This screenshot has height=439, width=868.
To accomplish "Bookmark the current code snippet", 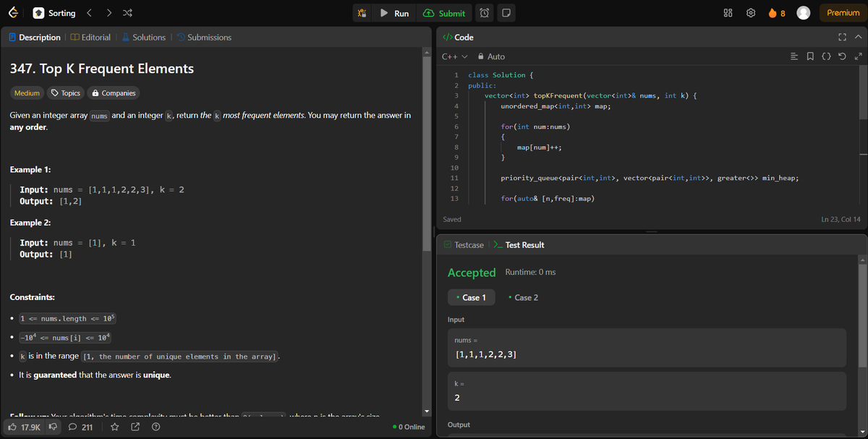I will [809, 56].
